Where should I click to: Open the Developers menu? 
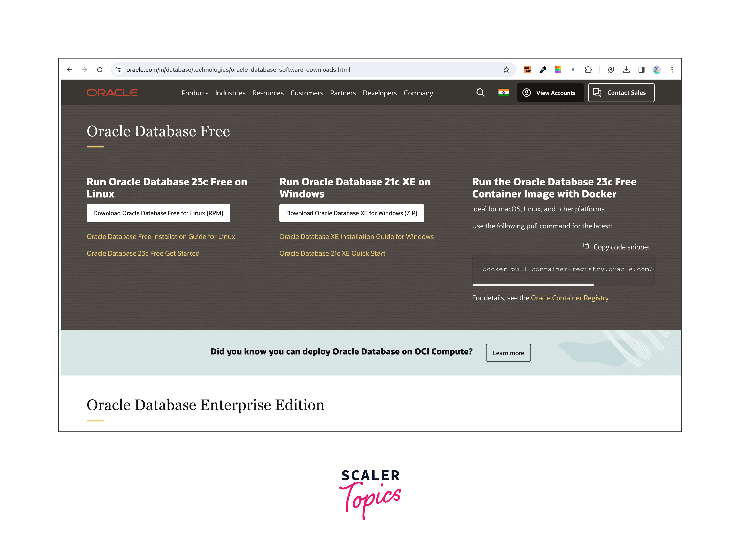(380, 93)
